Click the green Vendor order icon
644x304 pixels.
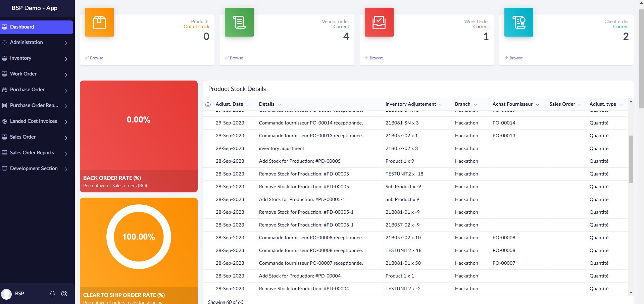click(x=239, y=22)
